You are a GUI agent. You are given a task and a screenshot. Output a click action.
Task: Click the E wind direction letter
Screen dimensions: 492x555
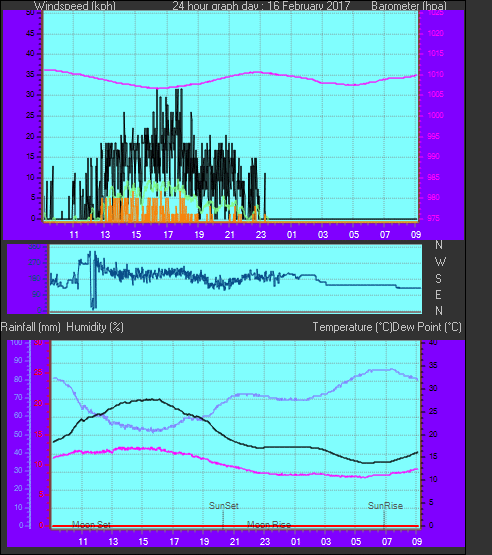[438, 295]
